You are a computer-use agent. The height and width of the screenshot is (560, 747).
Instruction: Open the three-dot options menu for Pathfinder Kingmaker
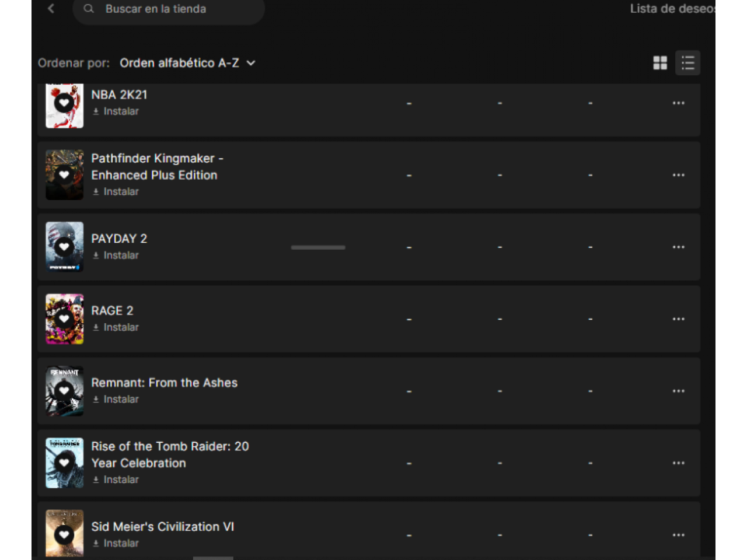pos(678,175)
